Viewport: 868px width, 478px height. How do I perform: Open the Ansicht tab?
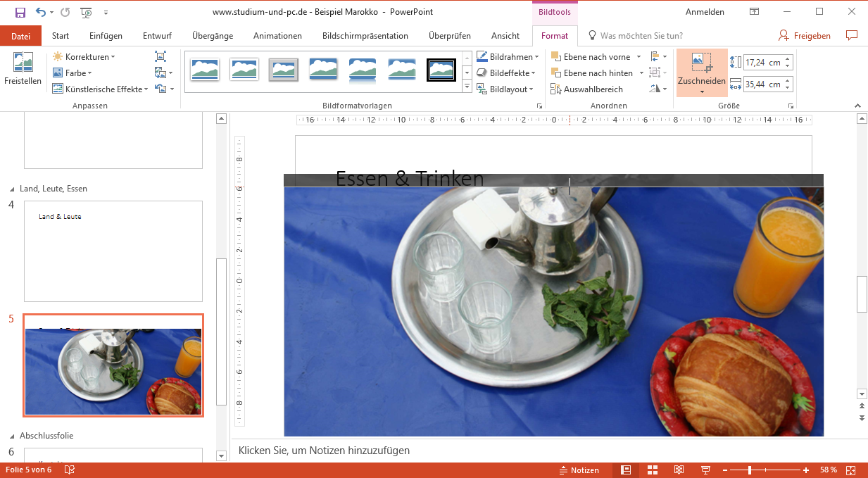click(505, 36)
